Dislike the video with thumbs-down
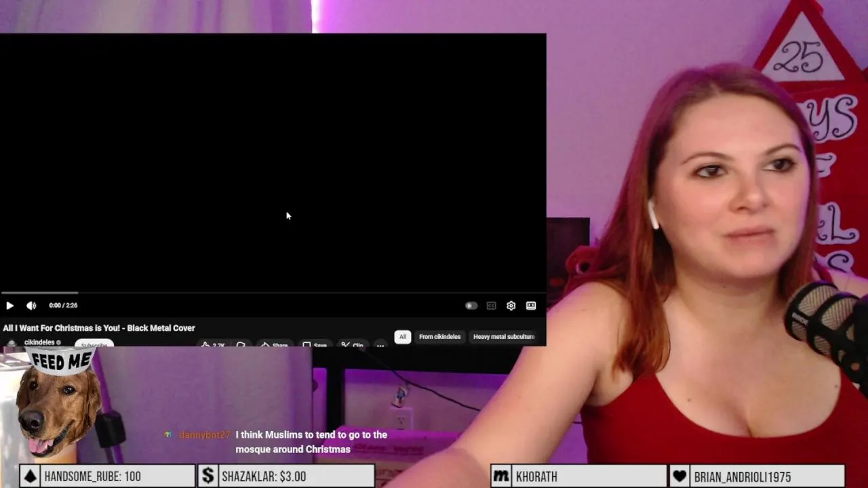Image resolution: width=868 pixels, height=488 pixels. 241,344
